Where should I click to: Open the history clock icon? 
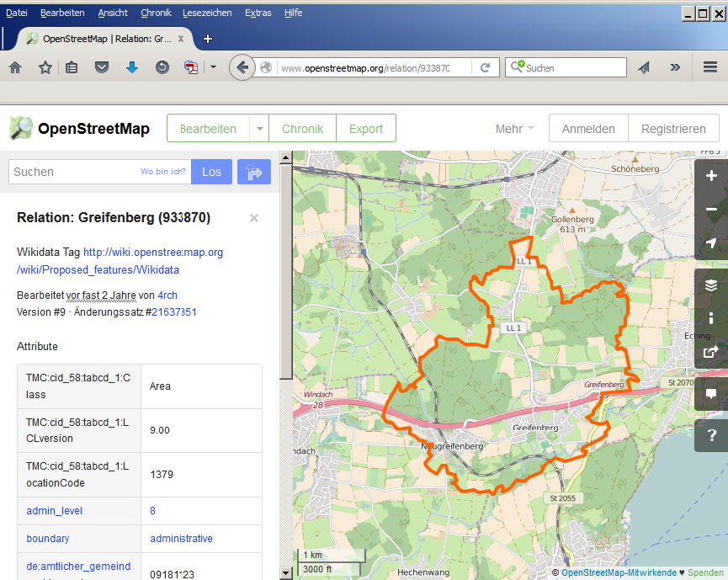(x=162, y=68)
